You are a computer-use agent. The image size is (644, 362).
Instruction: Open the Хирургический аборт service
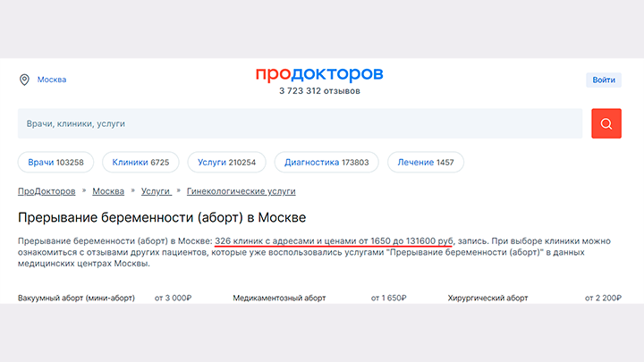pyautogui.click(x=487, y=297)
